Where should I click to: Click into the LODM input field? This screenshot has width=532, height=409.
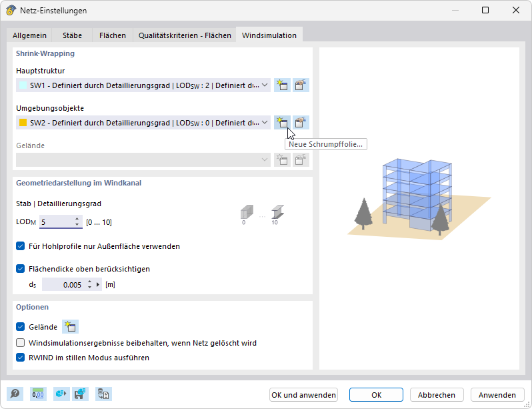click(56, 222)
